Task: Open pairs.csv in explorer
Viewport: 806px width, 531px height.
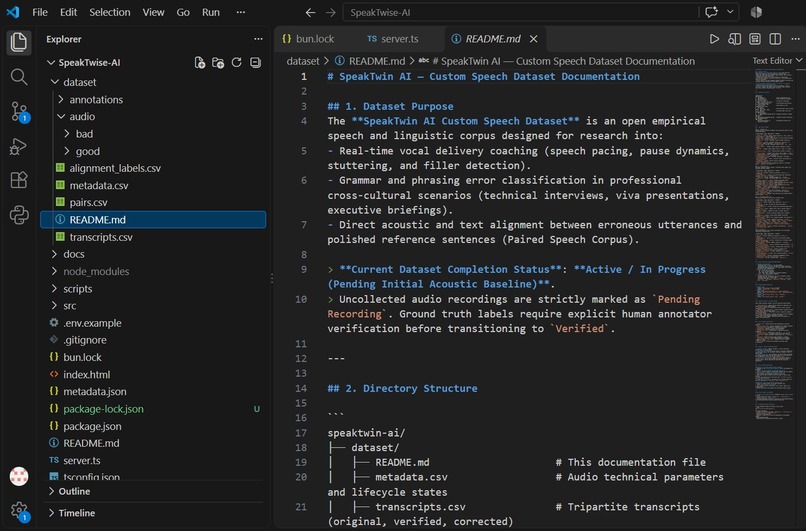Action: [88, 203]
